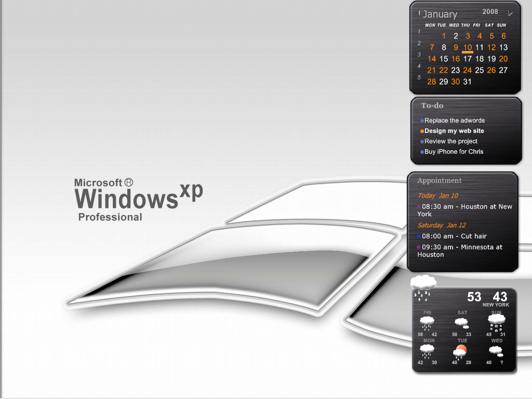532x399 pixels.
Task: Select January 17 in calendar
Action: point(468,59)
